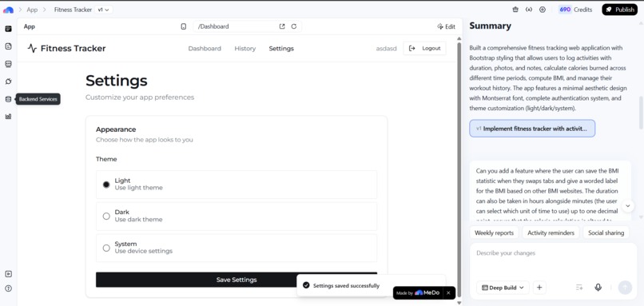The width and height of the screenshot is (644, 306).
Task: Open the first left sidebar panel icon
Action: 8,29
